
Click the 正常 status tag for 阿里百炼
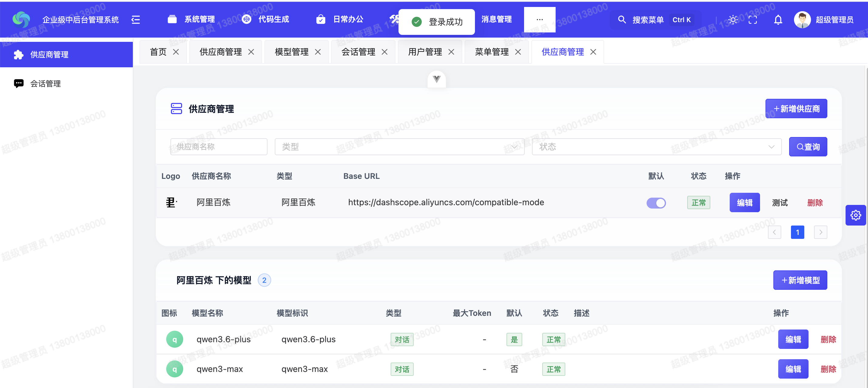[x=698, y=202]
